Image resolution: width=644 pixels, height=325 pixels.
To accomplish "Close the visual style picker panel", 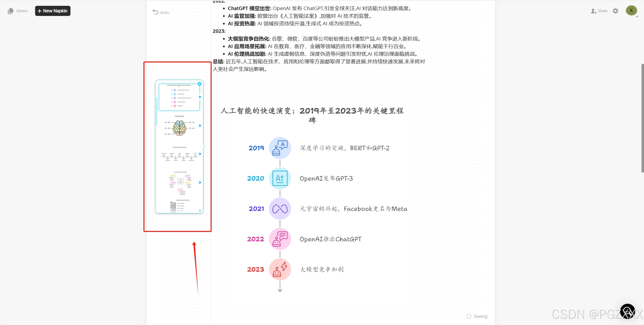I will click(200, 84).
